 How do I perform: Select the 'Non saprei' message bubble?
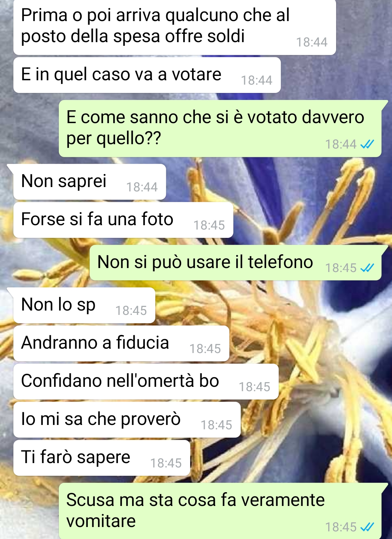pyautogui.click(x=90, y=182)
